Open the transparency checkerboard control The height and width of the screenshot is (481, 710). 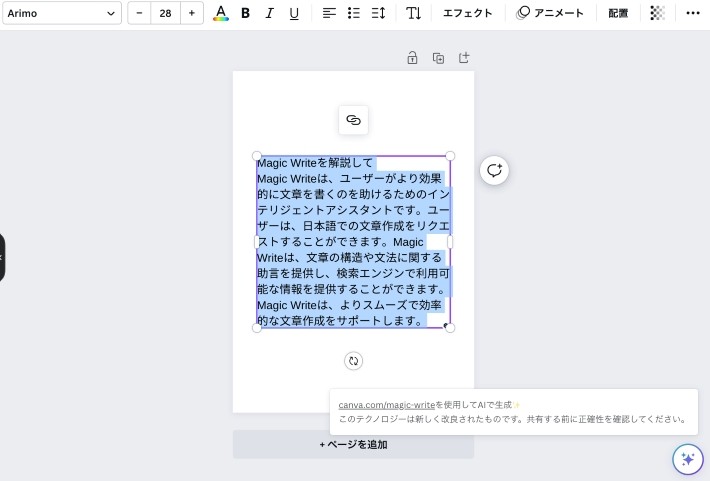point(657,13)
